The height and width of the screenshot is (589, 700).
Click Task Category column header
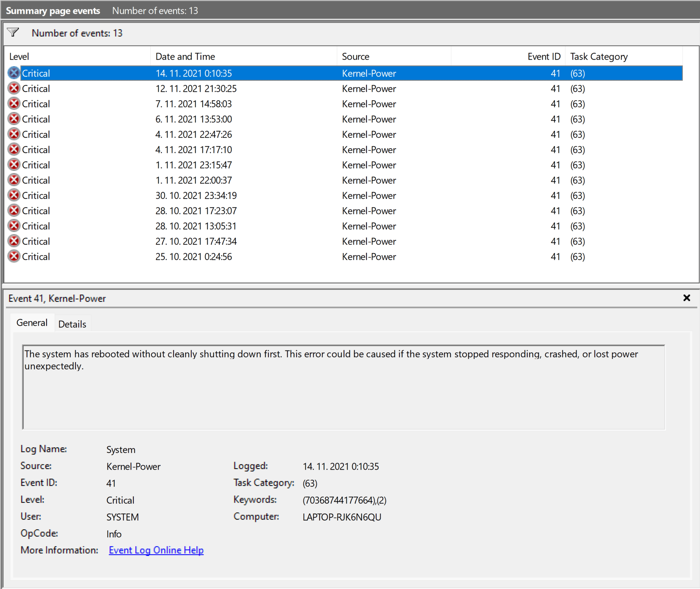point(599,57)
